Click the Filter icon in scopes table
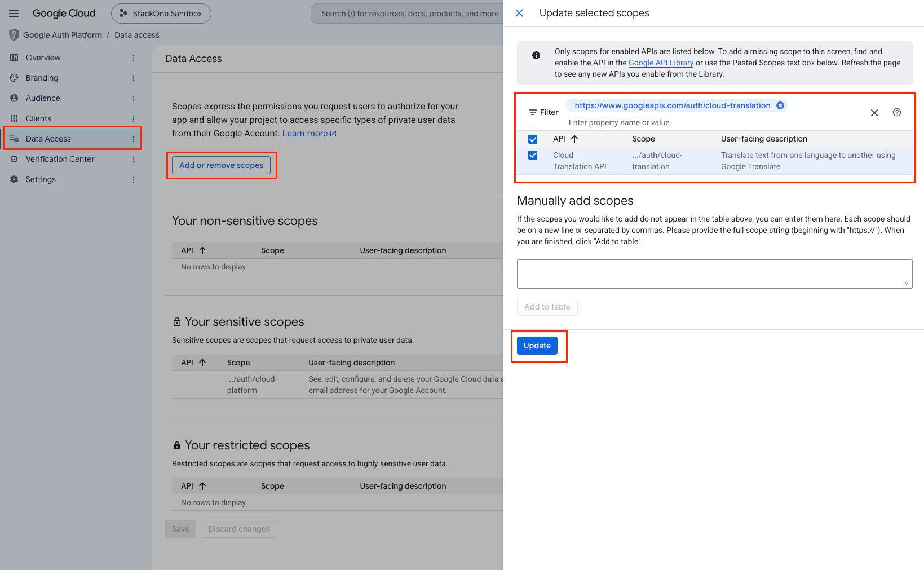Viewport: 924px width, 570px height. (x=532, y=112)
